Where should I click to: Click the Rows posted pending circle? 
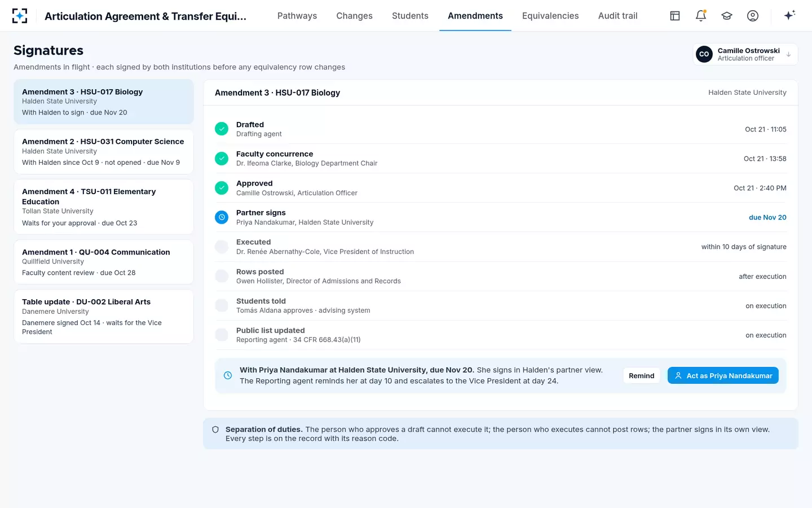(x=222, y=276)
